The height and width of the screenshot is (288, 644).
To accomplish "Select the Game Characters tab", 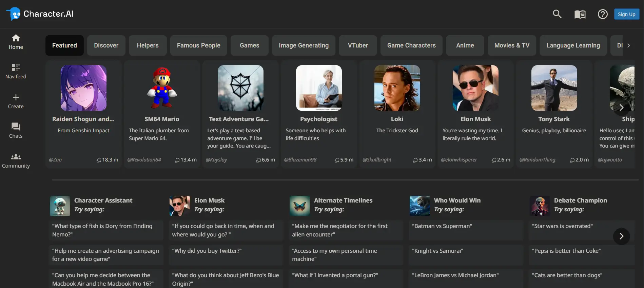I will [x=411, y=45].
